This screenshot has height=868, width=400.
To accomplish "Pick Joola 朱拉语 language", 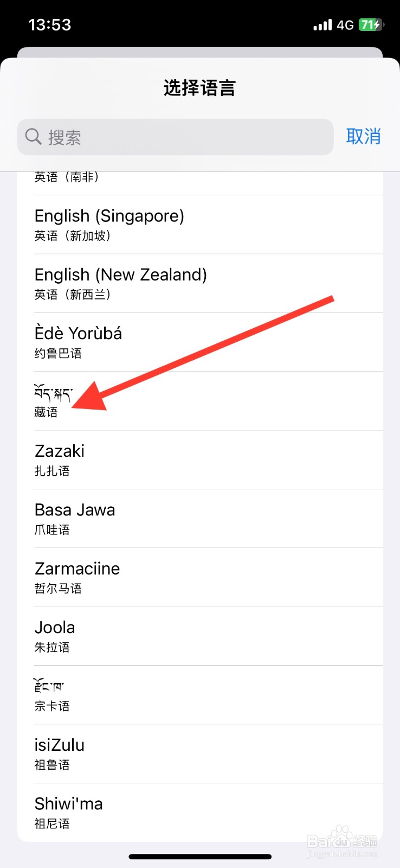I will click(x=200, y=636).
